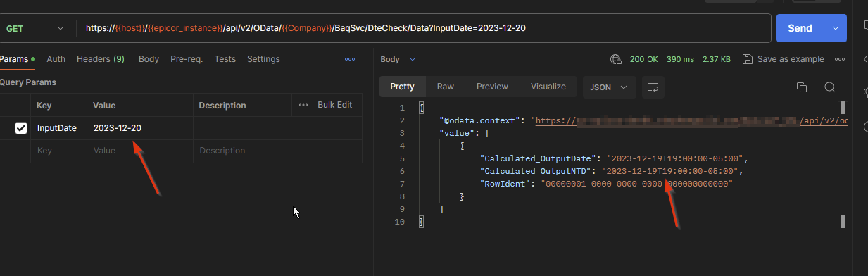Switch to the Params tab
The width and height of the screenshot is (868, 276).
pyautogui.click(x=17, y=59)
